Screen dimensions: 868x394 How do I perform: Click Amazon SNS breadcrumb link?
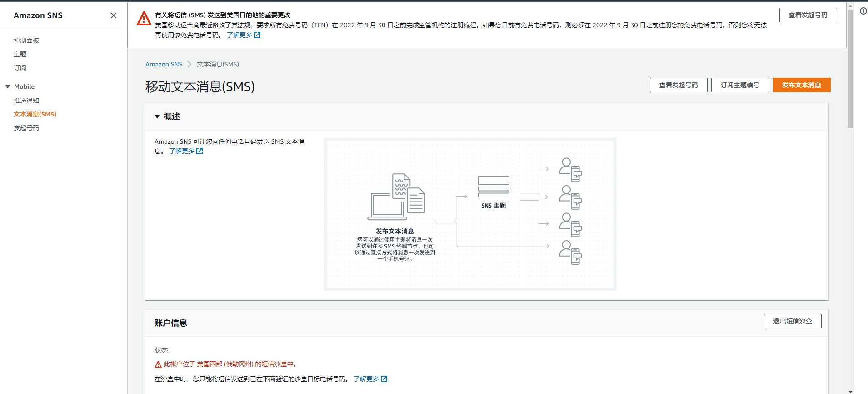coord(164,64)
